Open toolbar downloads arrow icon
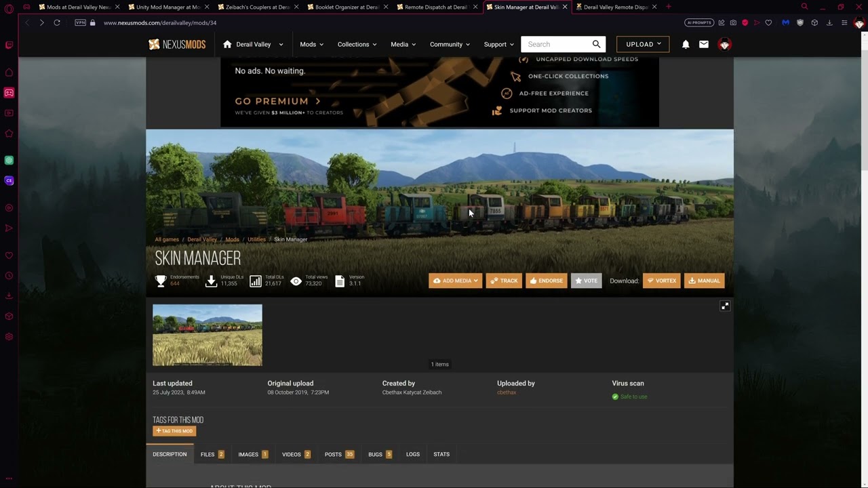Viewport: 868px width, 488px height. coord(829,22)
